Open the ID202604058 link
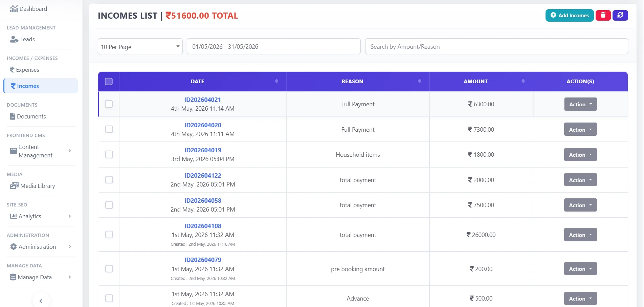Screen dimensions: 644x307 coord(203,201)
